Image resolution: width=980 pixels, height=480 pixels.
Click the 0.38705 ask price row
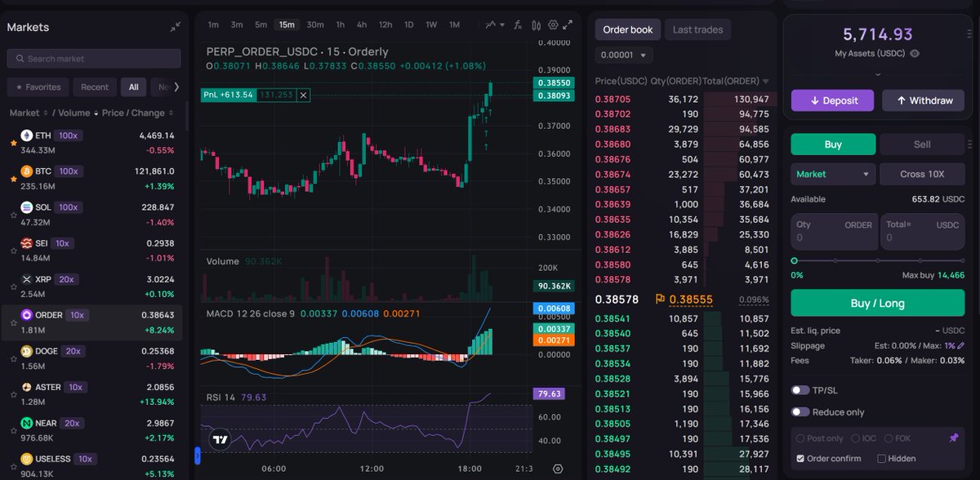(x=684, y=99)
